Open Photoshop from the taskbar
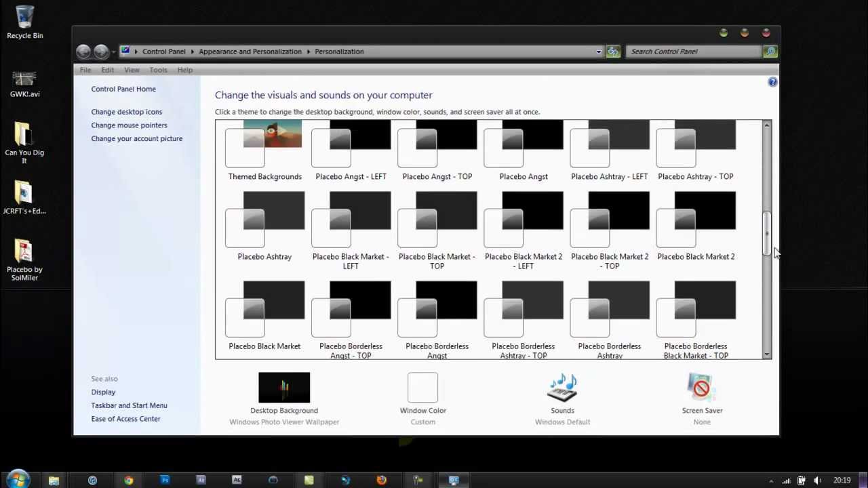The height and width of the screenshot is (488, 868). coord(165,481)
